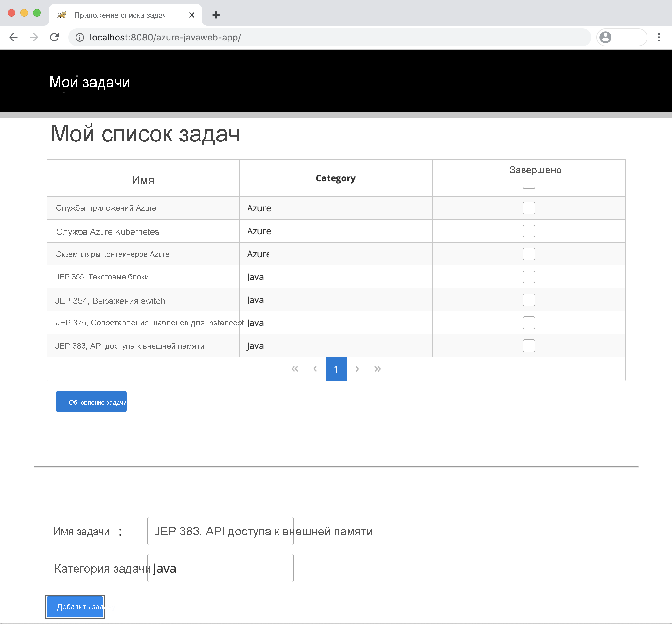The image size is (672, 624).
Task: Click the green maximize window button
Action: [37, 13]
